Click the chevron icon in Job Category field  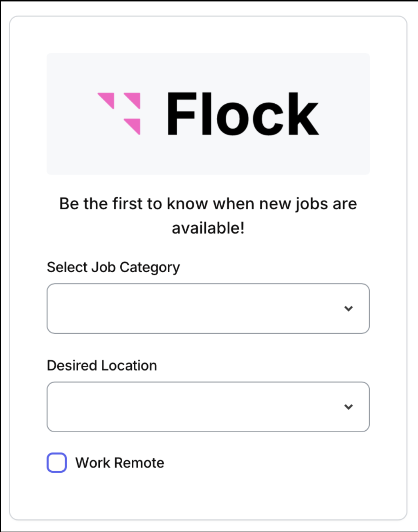click(x=348, y=308)
